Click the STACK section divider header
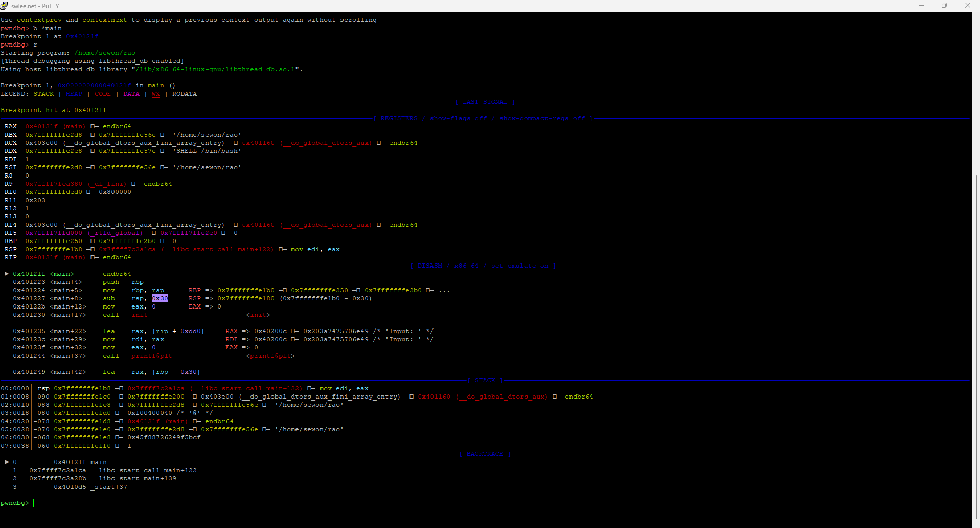Viewport: 980px width, 528px height. (485, 380)
